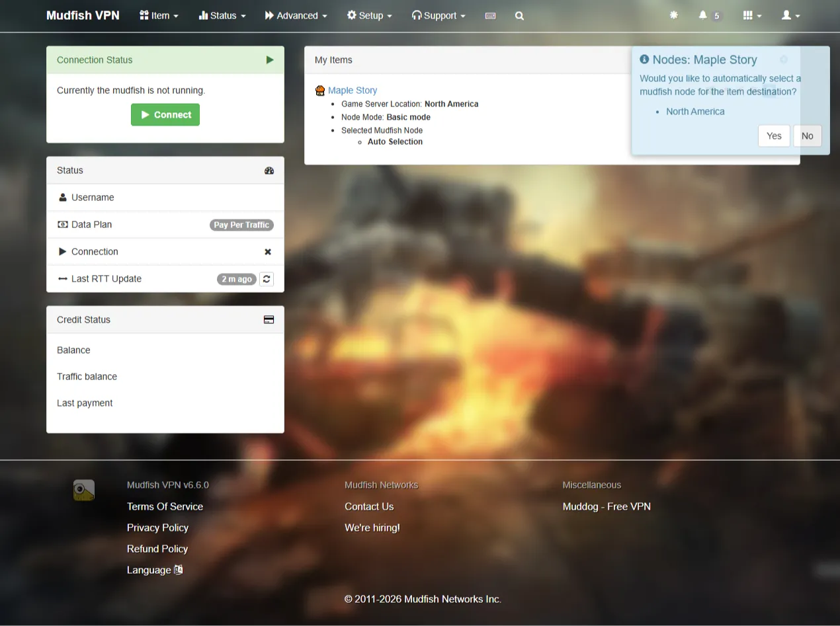Click the Mudfish logo in the footer

click(84, 490)
